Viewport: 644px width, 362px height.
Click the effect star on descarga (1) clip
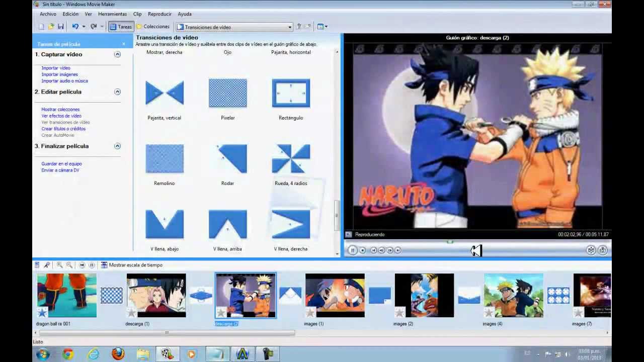tap(132, 313)
